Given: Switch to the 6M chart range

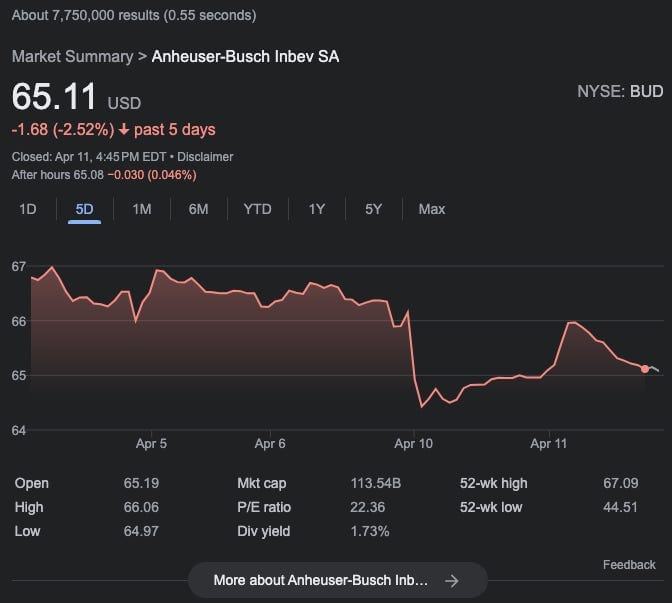Looking at the screenshot, I should click(198, 209).
